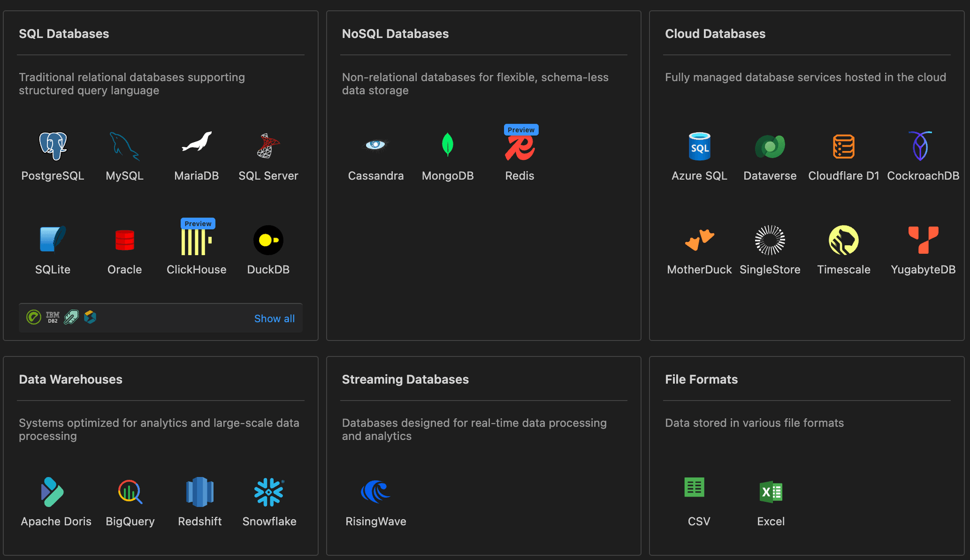970x560 pixels.
Task: Choose the SQLite feather icon
Action: coord(53,239)
